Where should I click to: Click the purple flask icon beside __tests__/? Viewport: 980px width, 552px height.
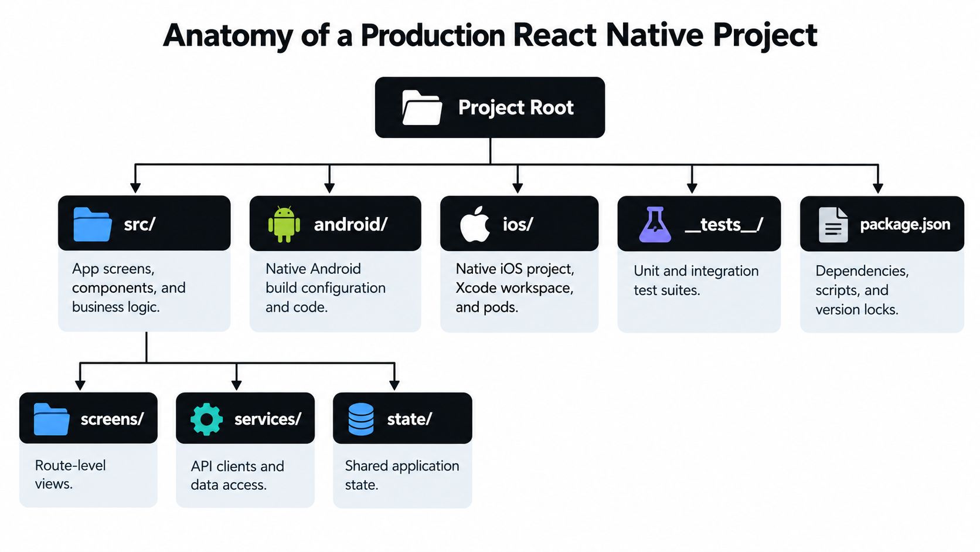tap(655, 225)
